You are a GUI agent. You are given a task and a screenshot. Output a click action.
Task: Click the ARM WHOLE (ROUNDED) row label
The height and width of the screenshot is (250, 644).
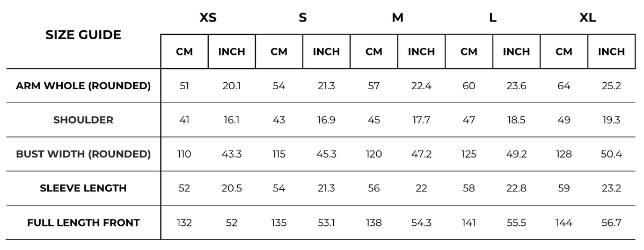pyautogui.click(x=83, y=85)
